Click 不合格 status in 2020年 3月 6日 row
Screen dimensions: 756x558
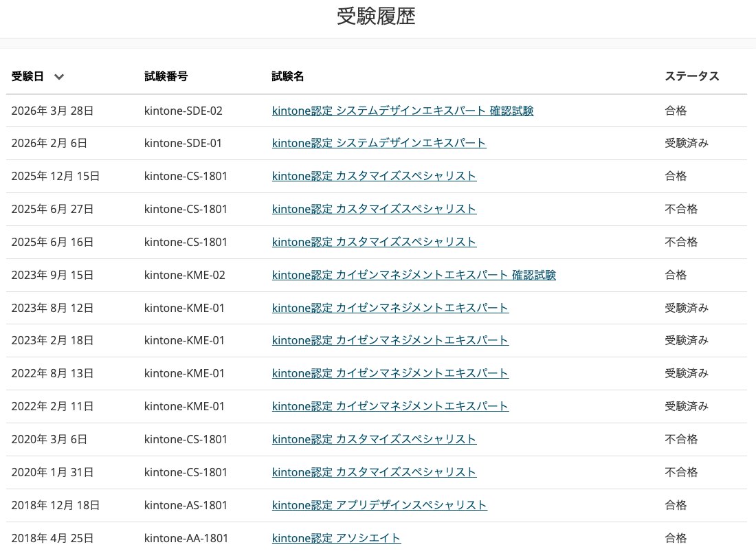(x=681, y=439)
